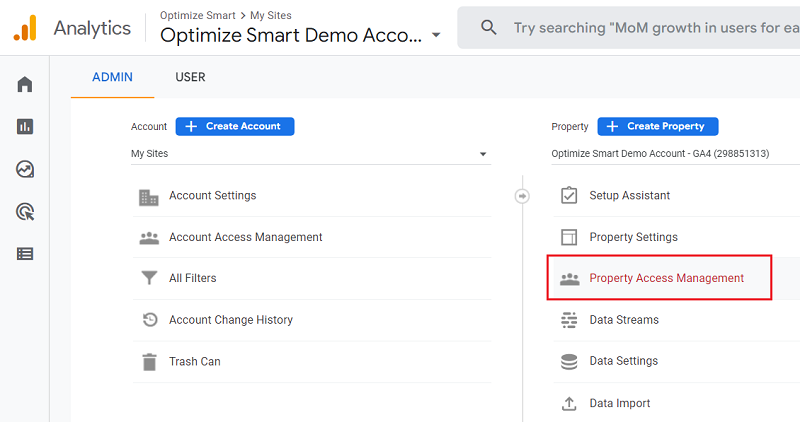Open Reports bar chart sidebar icon
Viewport: 800px width, 422px height.
pos(24,126)
